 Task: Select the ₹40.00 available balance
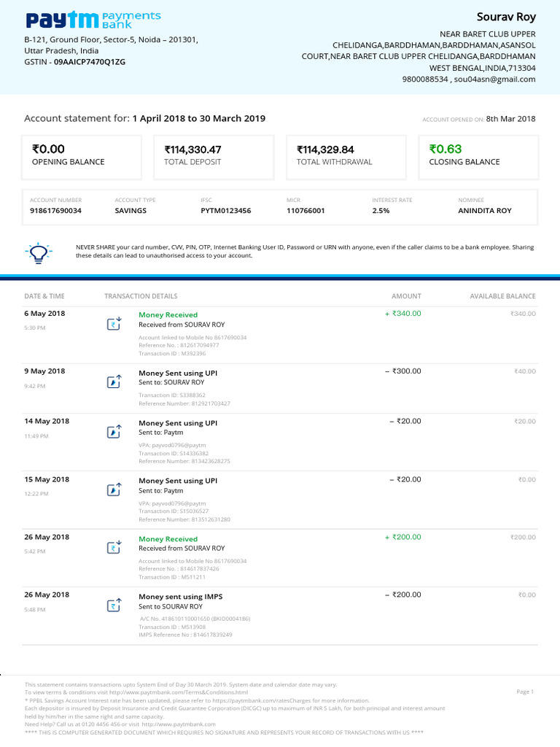pyautogui.click(x=525, y=371)
